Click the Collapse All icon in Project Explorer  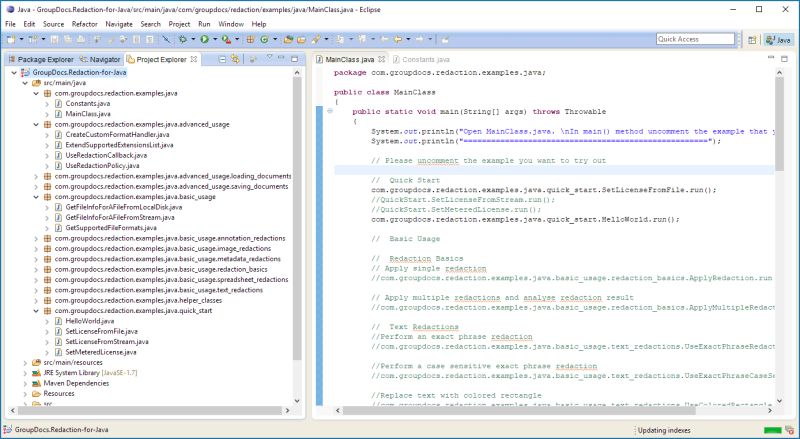click(222, 59)
